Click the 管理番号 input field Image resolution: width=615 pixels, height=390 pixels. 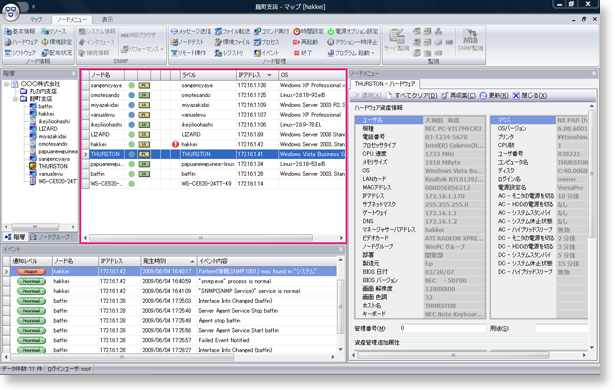pos(442,328)
